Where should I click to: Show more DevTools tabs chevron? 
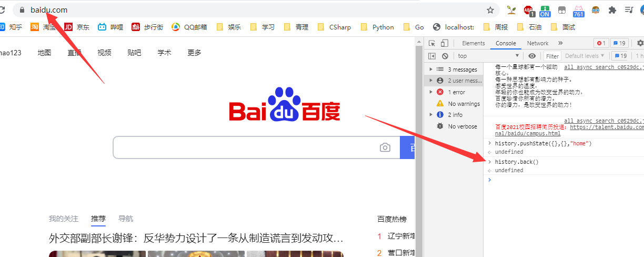(560, 43)
